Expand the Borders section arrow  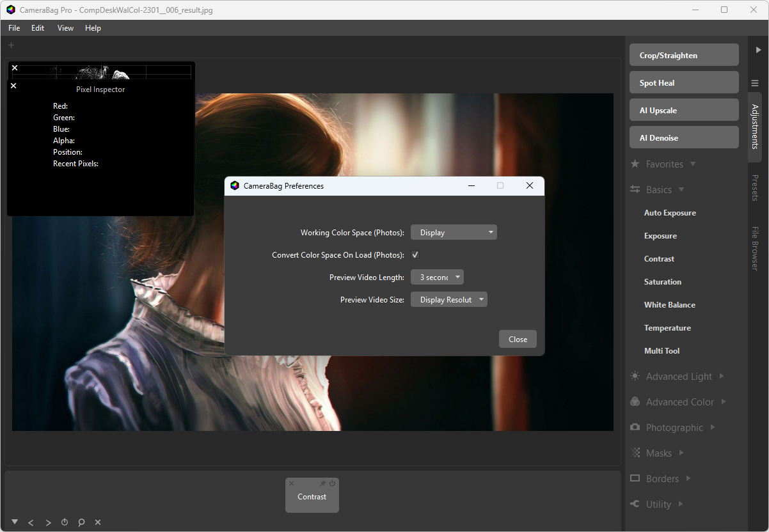coord(688,478)
